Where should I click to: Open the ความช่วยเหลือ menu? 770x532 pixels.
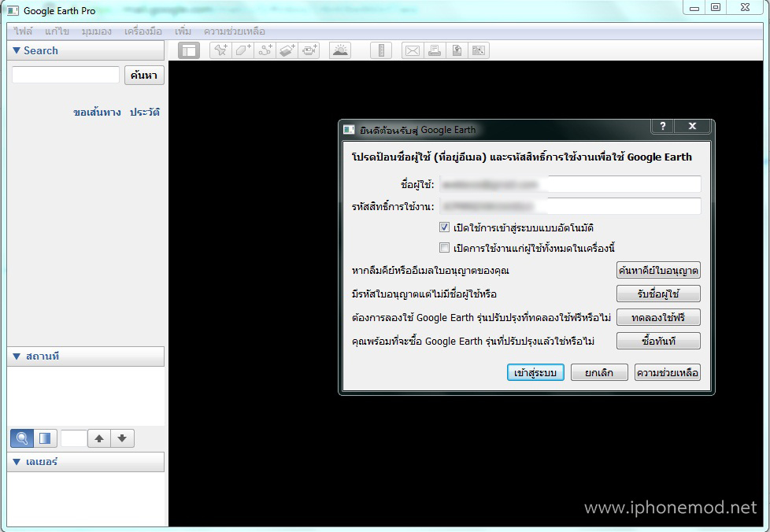pos(235,31)
